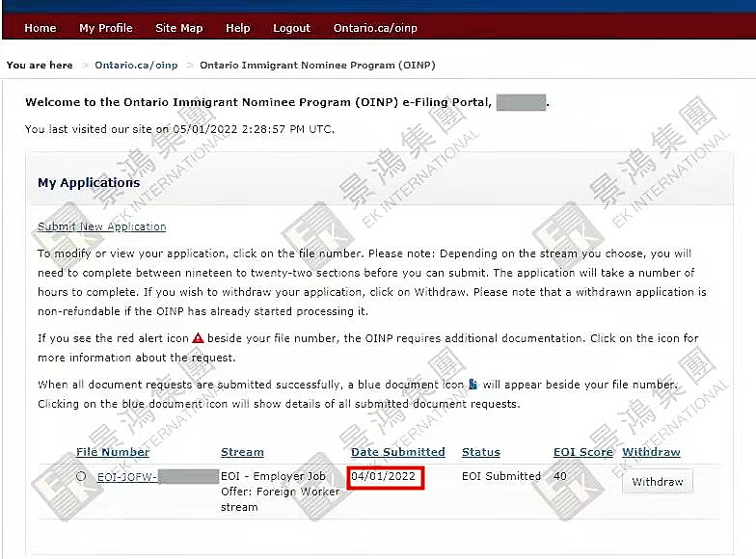The width and height of the screenshot is (756, 559).
Task: Open Ontario.ca/oinp in the top navigation bar
Action: (x=375, y=28)
